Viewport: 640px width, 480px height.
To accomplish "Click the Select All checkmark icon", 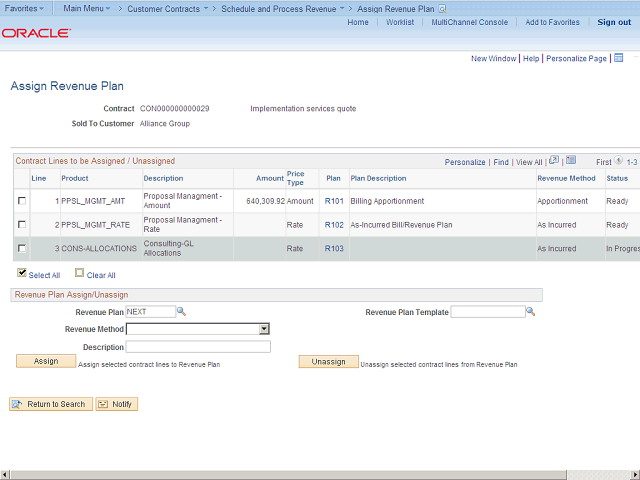I will pos(22,274).
